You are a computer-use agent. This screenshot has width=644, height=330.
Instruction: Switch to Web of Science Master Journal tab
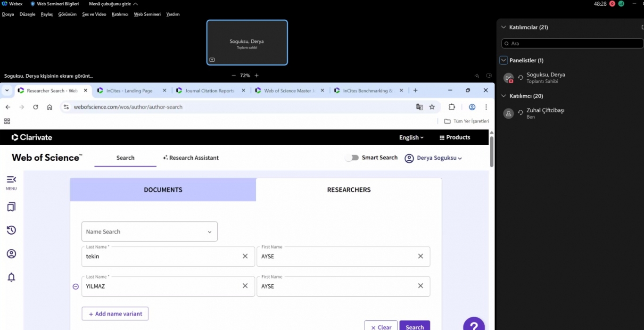[x=289, y=91]
